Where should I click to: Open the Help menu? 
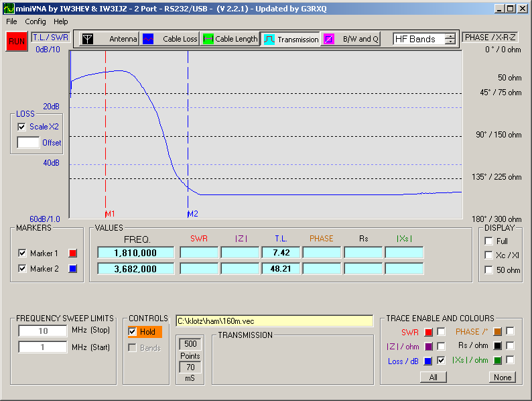(61, 21)
